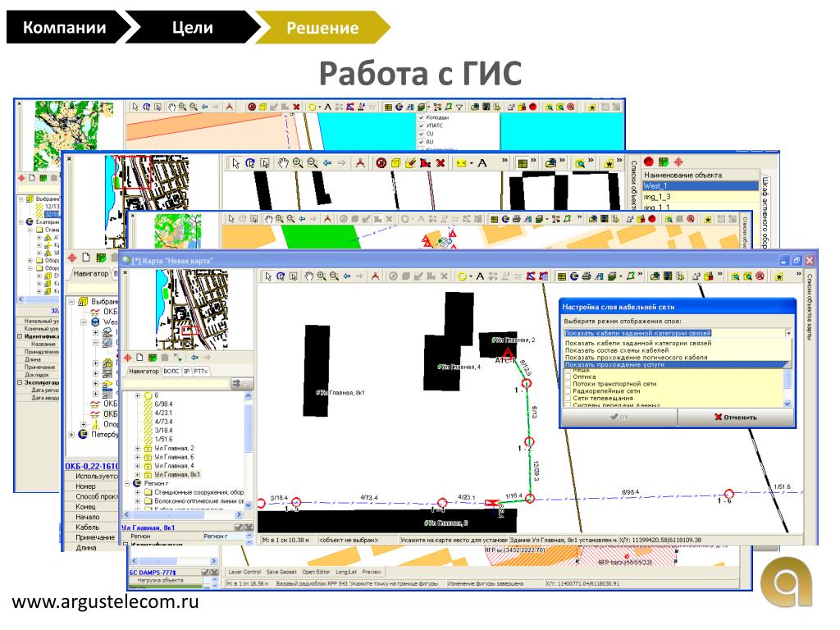
Task: Switch to the ВОЛС tab
Action: (x=171, y=372)
